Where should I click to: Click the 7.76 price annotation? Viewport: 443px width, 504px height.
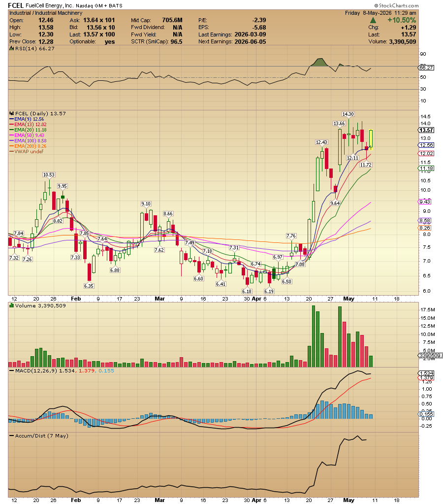291,236
